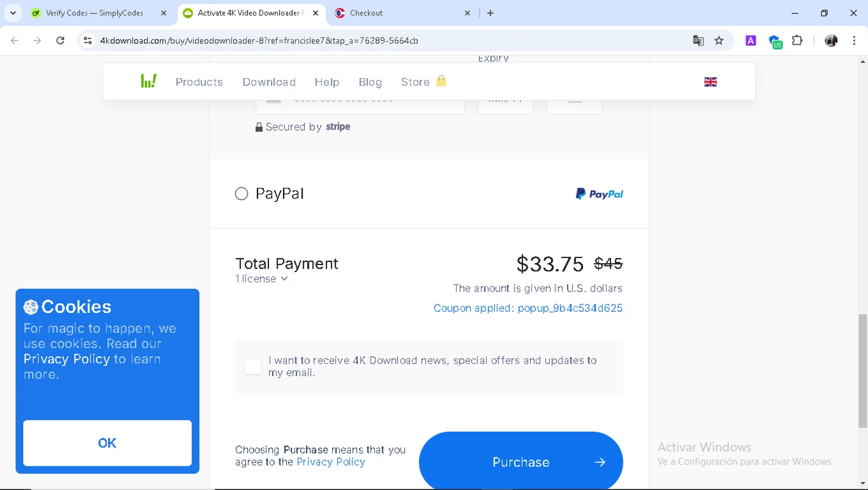Open the blue US shield extension

775,42
